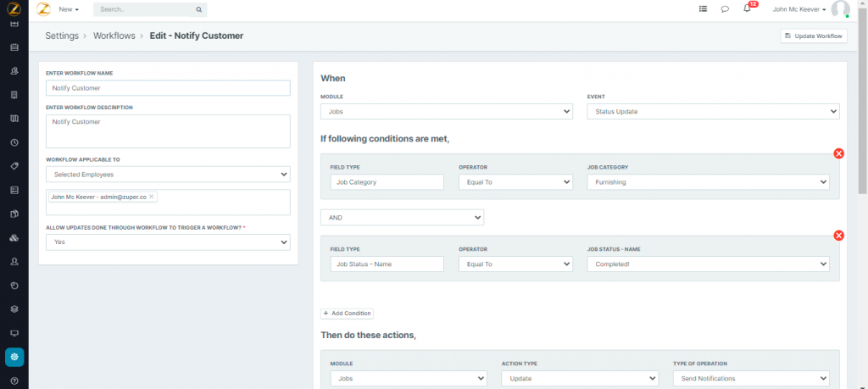
Task: Open the When Module Jobs dropdown
Action: pos(446,111)
